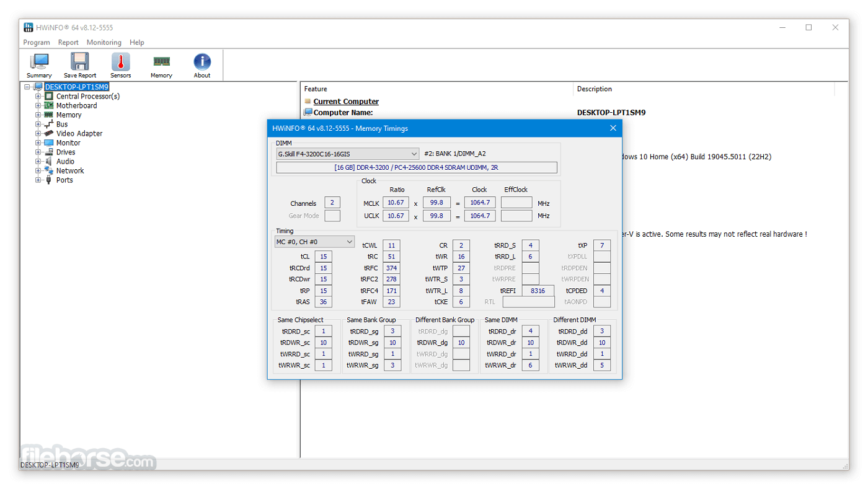Viewport: 868px width, 489px height.
Task: Click the tRFC value 374 box
Action: [x=391, y=268]
